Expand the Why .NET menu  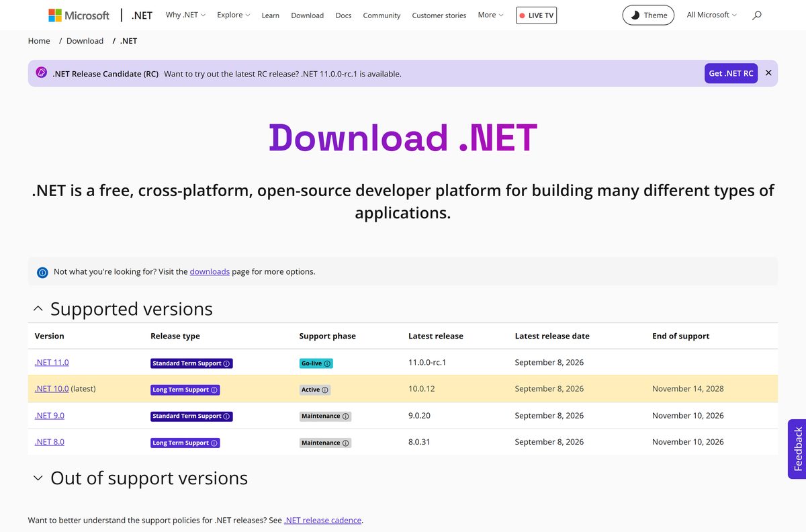tap(186, 15)
